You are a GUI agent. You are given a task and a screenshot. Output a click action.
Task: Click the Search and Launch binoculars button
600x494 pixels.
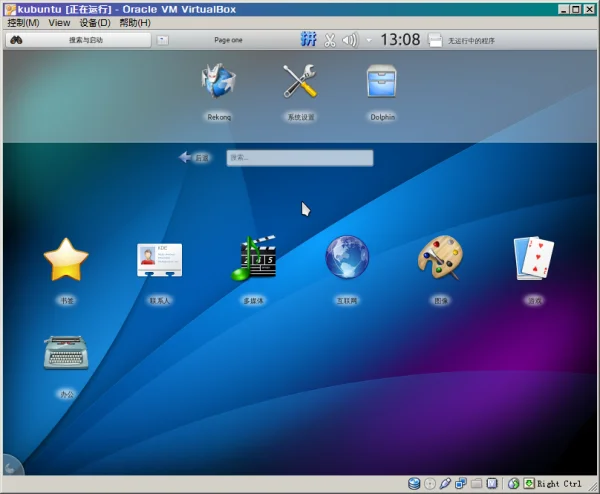[78, 40]
